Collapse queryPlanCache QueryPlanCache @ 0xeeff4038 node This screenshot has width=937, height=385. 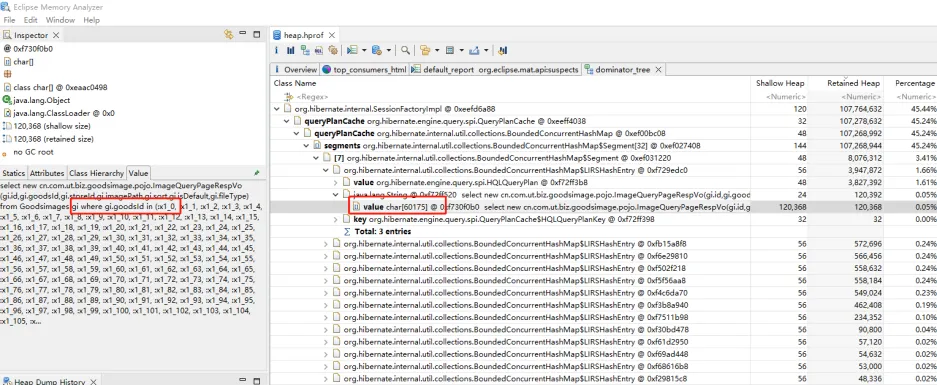[x=286, y=121]
